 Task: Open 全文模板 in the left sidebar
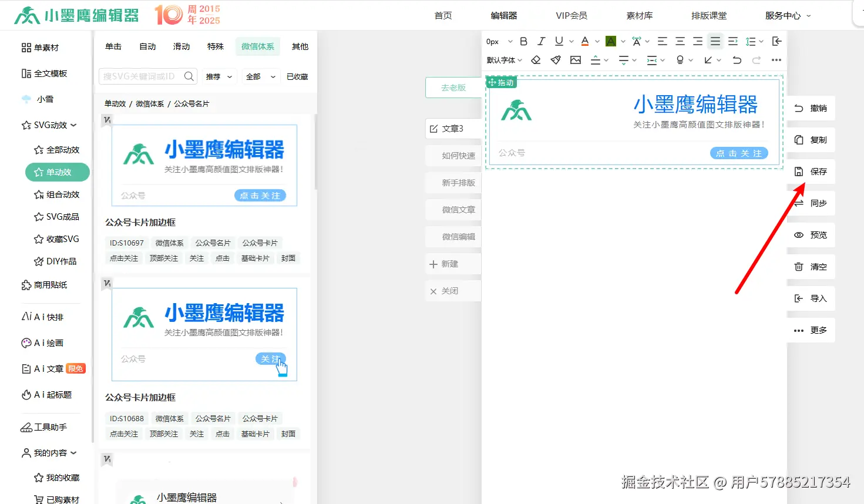coord(44,73)
